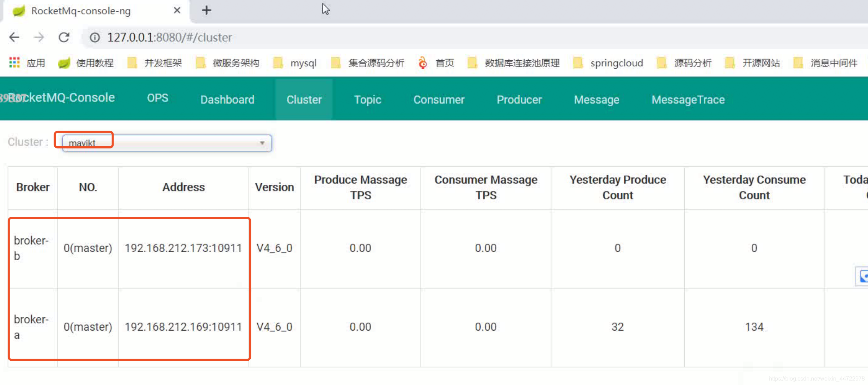Open the MessageTrace page
868x385 pixels.
[688, 99]
